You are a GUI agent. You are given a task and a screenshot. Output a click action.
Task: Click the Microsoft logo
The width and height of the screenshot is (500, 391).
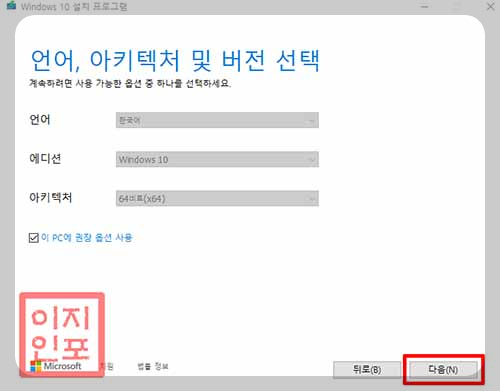coord(56,366)
